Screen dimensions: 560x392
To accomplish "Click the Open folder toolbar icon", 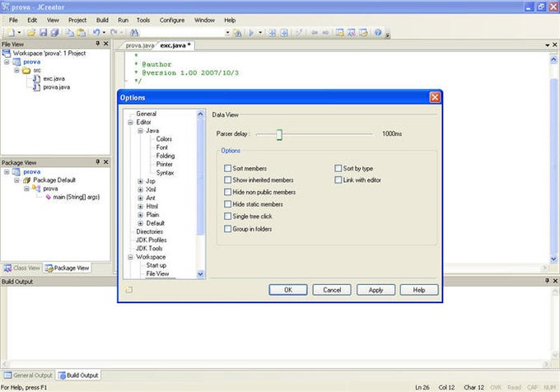I will (x=30, y=32).
